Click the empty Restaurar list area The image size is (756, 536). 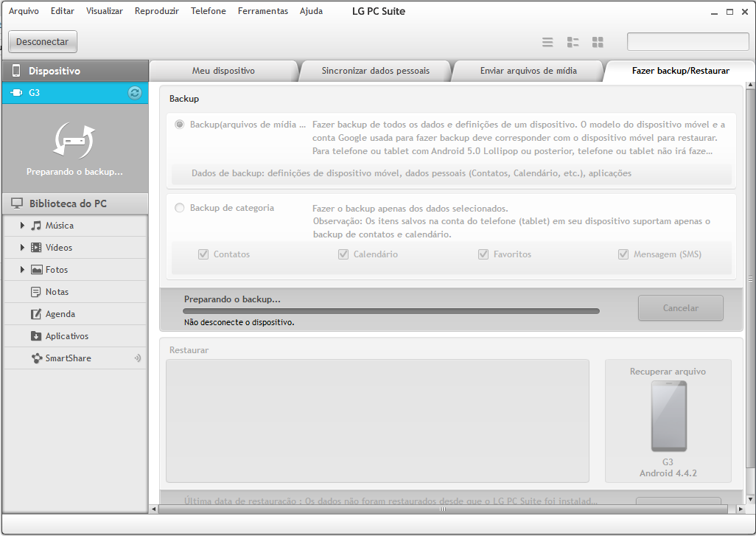377,421
